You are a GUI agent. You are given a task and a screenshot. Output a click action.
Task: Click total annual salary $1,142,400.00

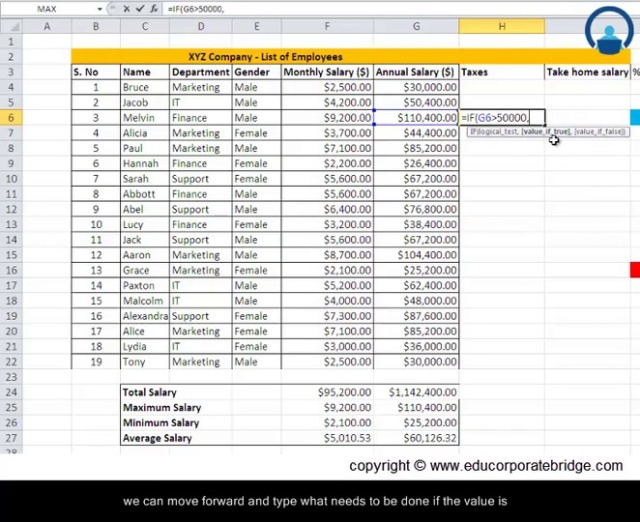[x=416, y=392]
